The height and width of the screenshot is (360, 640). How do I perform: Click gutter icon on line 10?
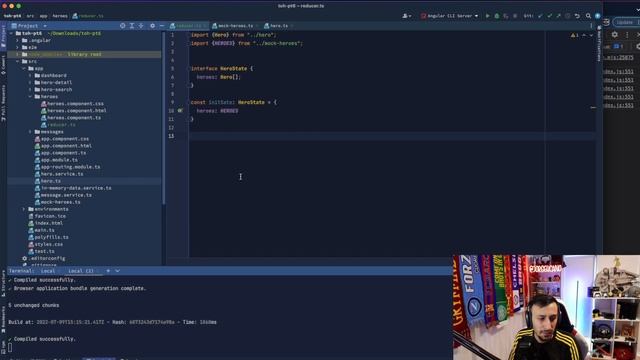(x=180, y=111)
